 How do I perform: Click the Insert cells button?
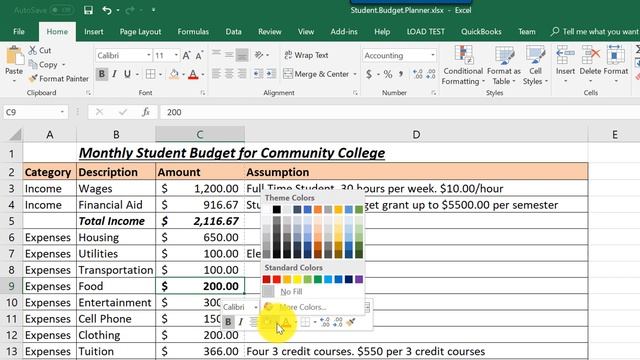tap(565, 64)
